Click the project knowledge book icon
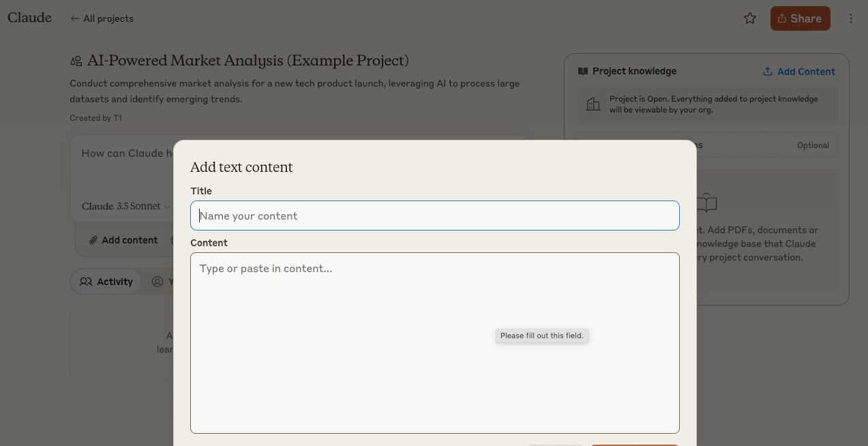This screenshot has height=446, width=868. tap(583, 71)
